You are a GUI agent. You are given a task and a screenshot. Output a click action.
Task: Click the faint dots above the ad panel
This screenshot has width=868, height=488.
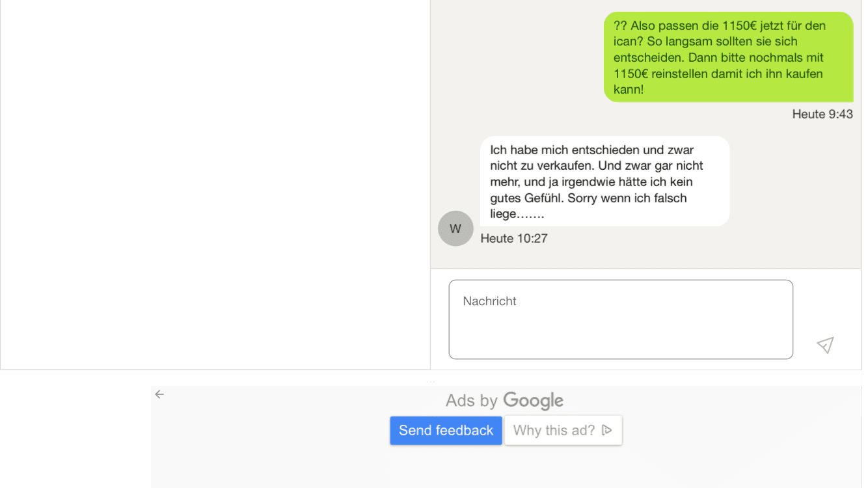tap(431, 381)
